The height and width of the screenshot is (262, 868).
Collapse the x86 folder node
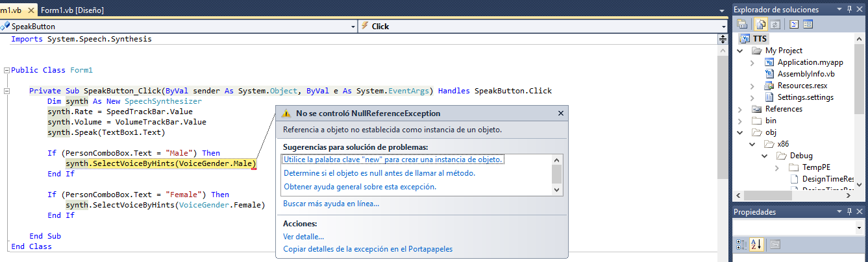click(x=752, y=144)
